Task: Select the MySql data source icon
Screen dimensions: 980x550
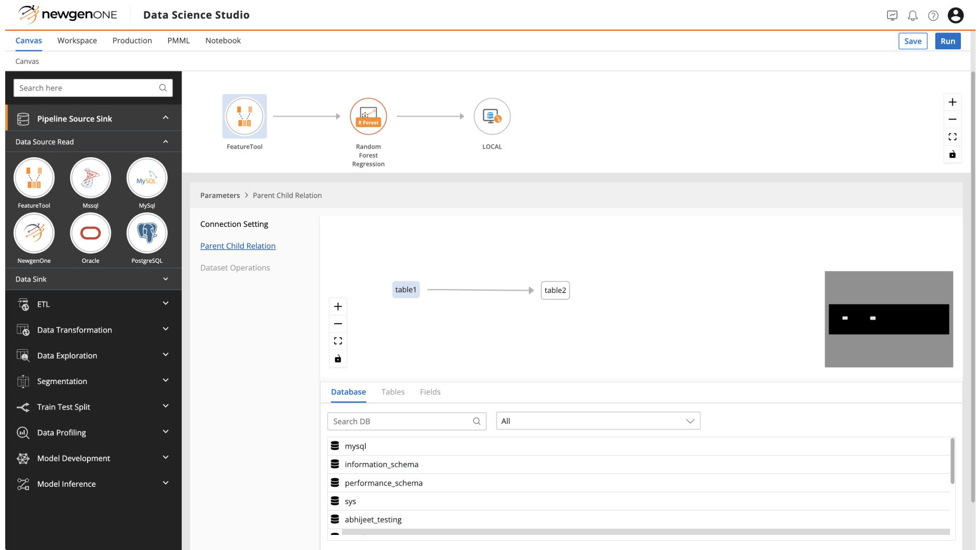Action: click(x=147, y=178)
